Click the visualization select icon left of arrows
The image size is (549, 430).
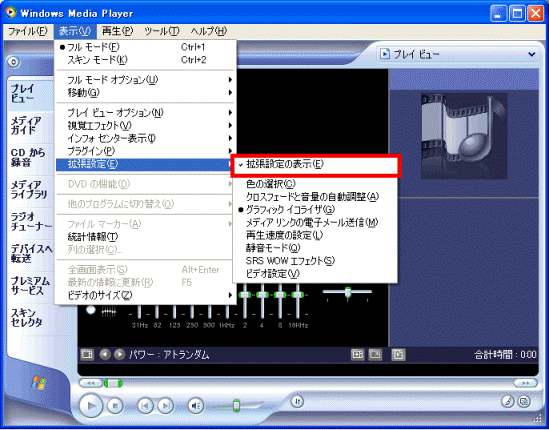click(87, 355)
